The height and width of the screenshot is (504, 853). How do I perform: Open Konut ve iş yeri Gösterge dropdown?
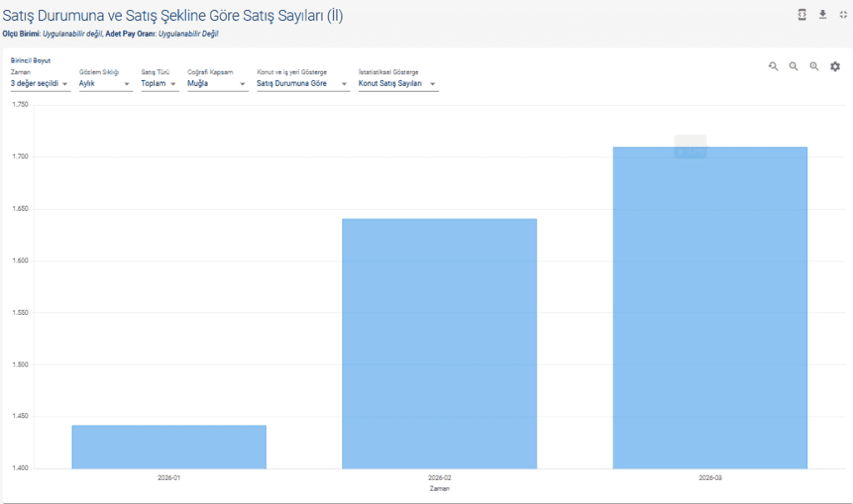302,83
